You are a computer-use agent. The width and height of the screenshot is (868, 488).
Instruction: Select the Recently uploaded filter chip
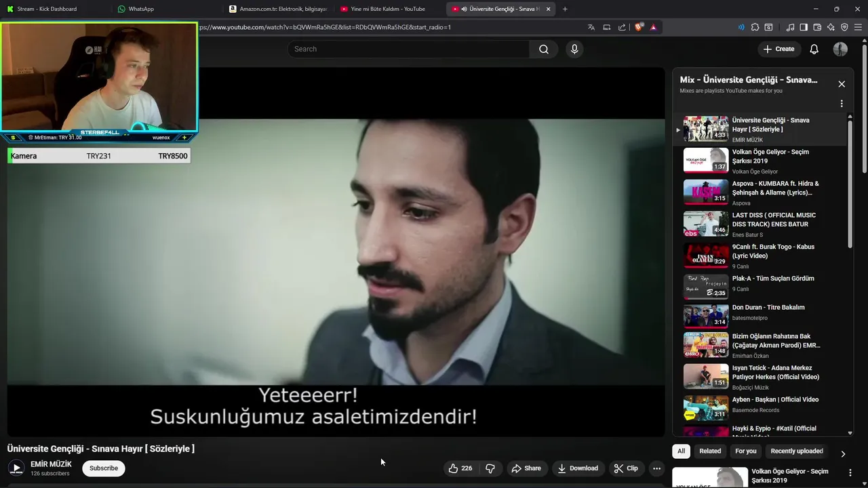pyautogui.click(x=797, y=451)
